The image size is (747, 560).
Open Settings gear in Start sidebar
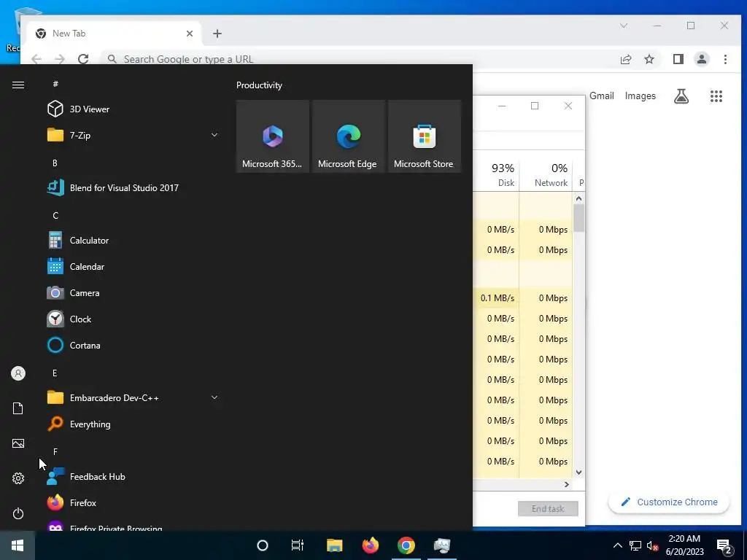18,478
